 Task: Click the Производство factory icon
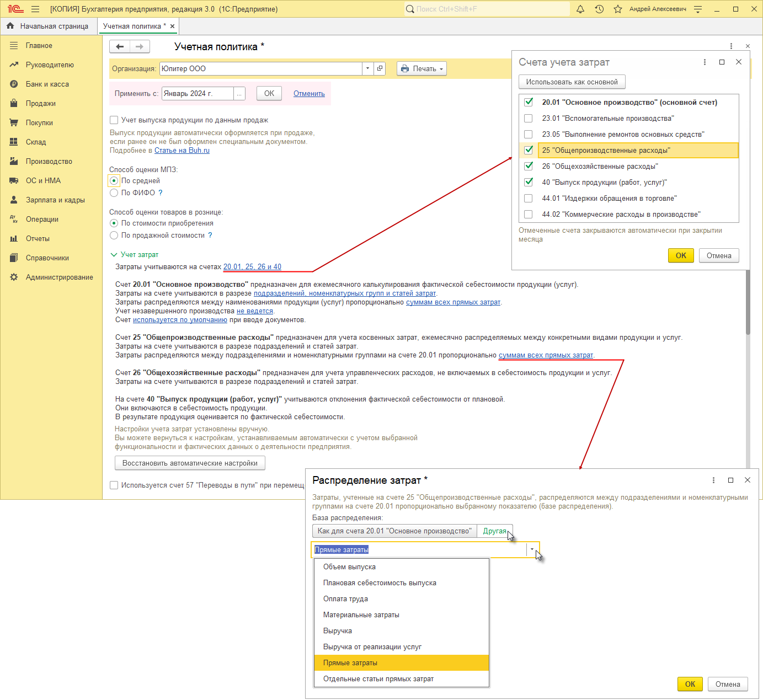click(14, 162)
